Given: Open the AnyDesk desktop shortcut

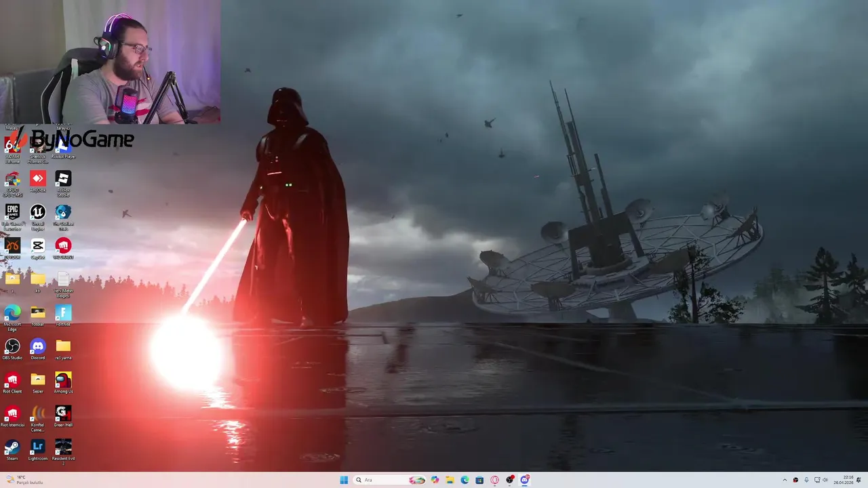Looking at the screenshot, I should (x=38, y=182).
